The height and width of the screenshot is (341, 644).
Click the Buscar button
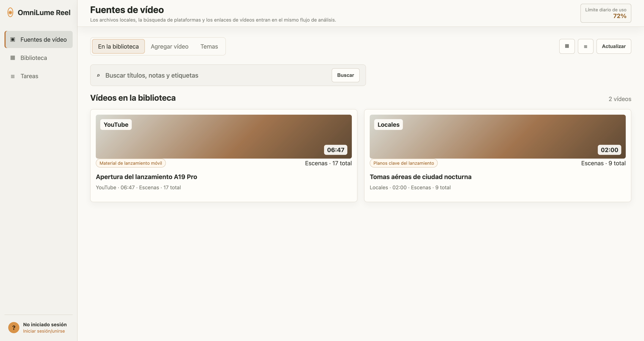tap(345, 75)
